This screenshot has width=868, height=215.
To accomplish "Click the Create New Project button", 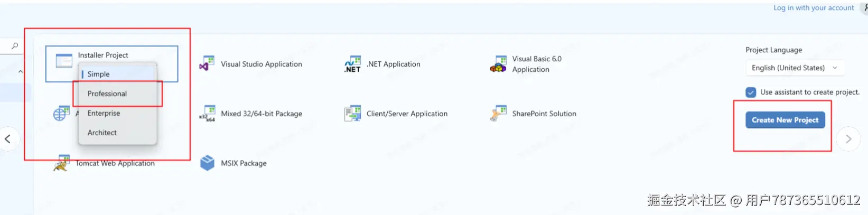I will pyautogui.click(x=785, y=120).
